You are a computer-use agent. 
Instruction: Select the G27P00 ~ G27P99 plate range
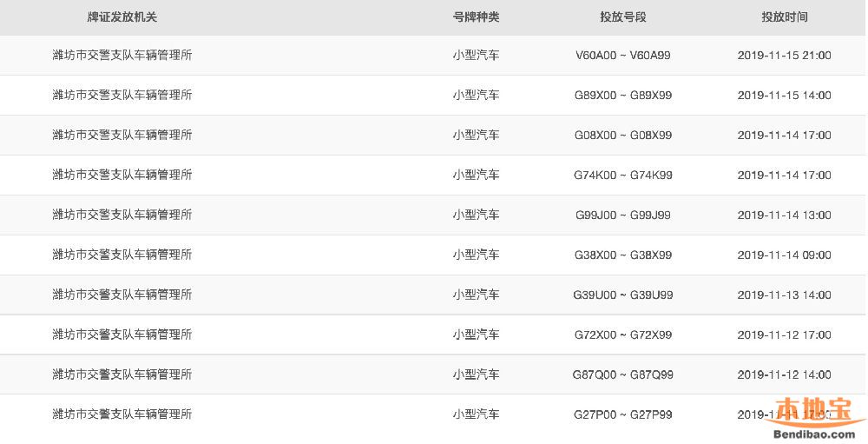point(623,414)
